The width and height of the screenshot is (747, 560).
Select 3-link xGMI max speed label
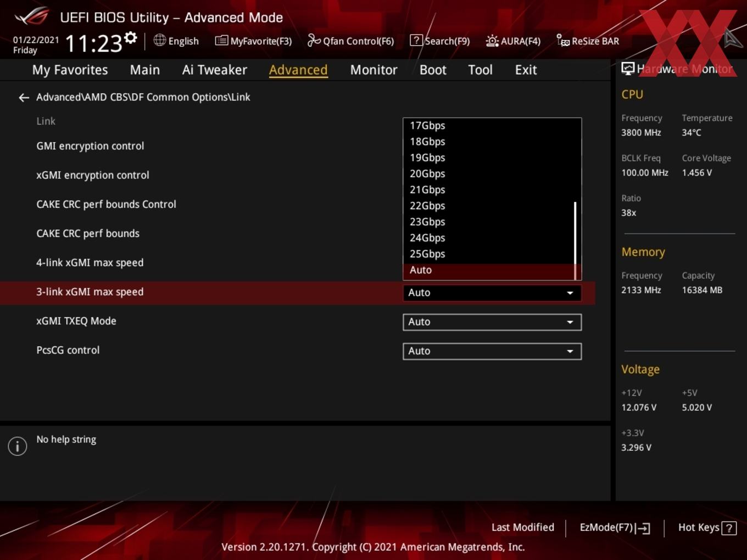pyautogui.click(x=90, y=292)
